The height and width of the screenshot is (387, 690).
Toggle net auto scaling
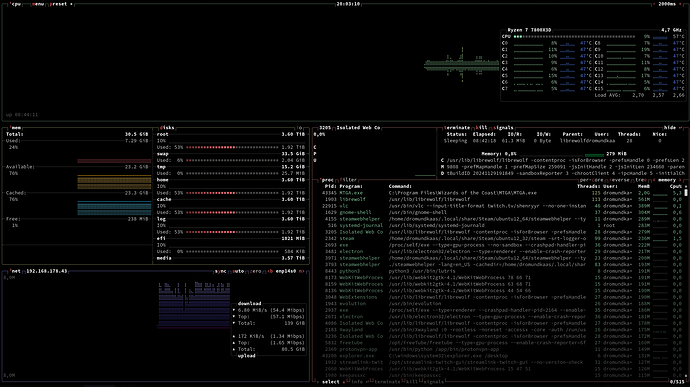(x=238, y=271)
